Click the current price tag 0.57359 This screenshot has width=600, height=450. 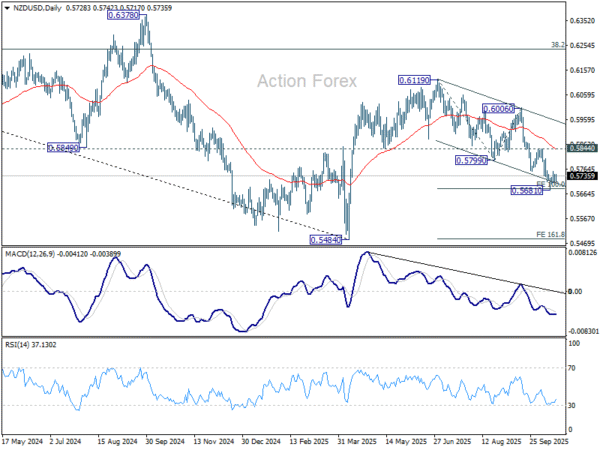pyautogui.click(x=583, y=176)
